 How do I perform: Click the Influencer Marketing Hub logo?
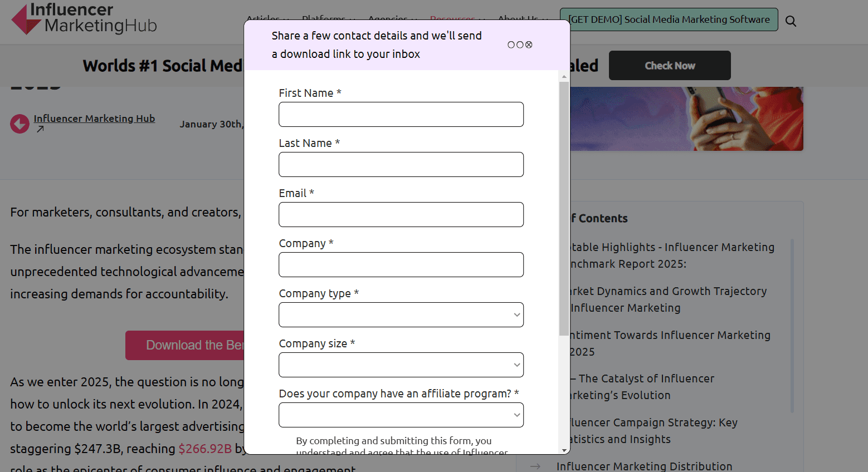pos(84,19)
